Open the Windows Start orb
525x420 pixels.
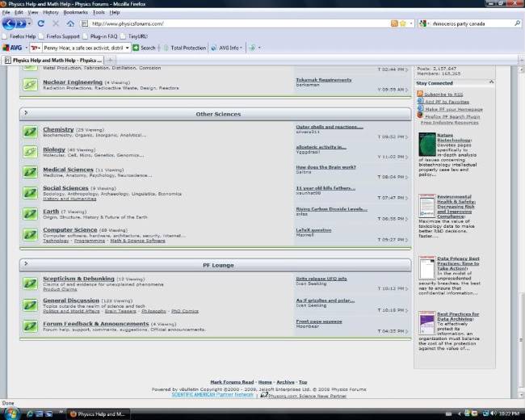[12, 414]
